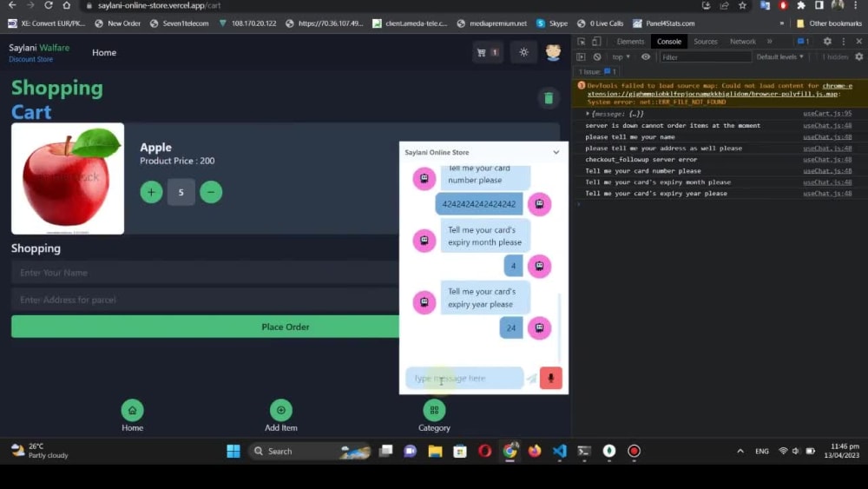
Task: Click the browser address bar URL
Action: (160, 5)
